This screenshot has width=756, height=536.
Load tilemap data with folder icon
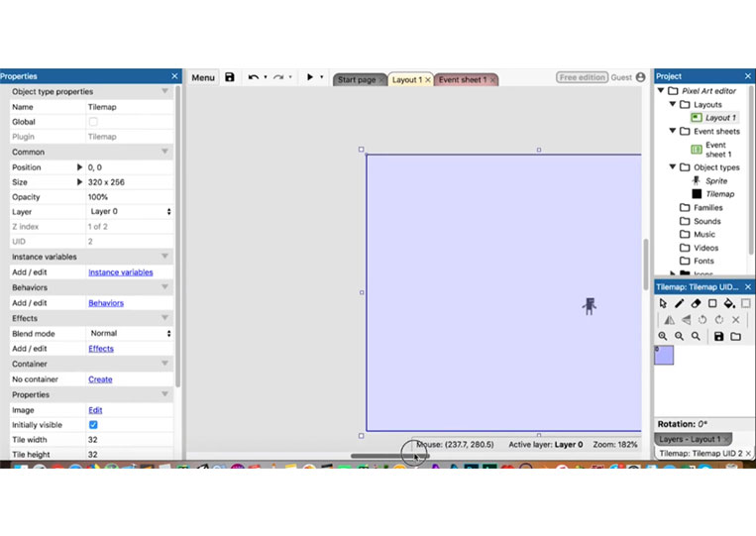736,337
